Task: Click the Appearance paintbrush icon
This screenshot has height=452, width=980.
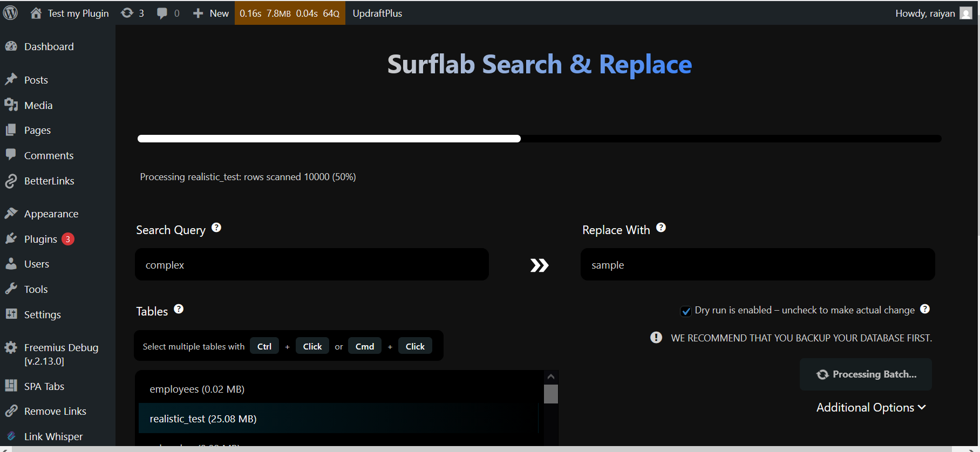Action: click(11, 214)
